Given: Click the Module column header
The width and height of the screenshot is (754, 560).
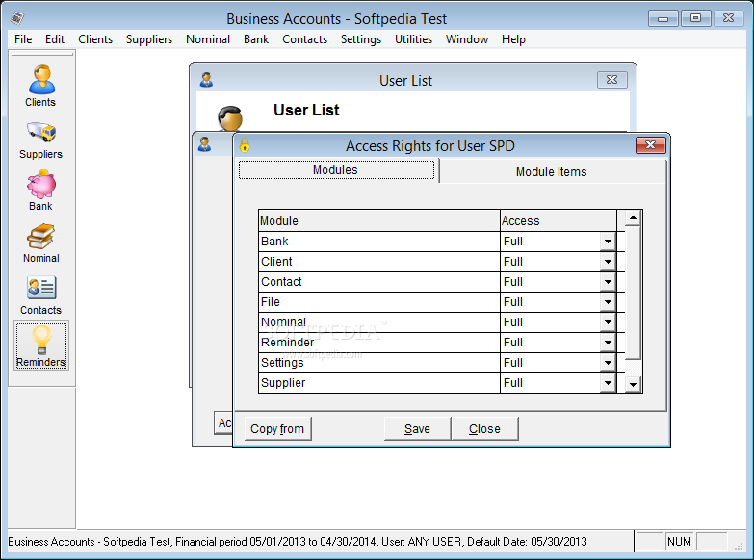Looking at the screenshot, I should click(x=378, y=220).
